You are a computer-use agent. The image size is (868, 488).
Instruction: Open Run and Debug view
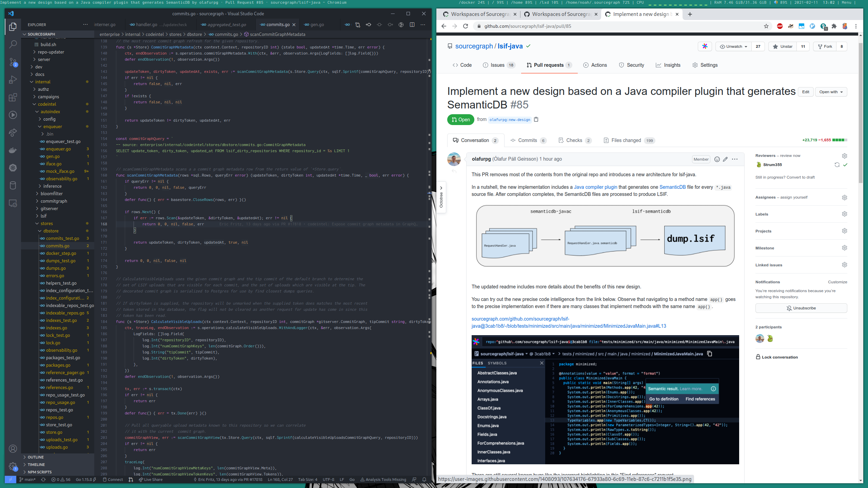(13, 80)
